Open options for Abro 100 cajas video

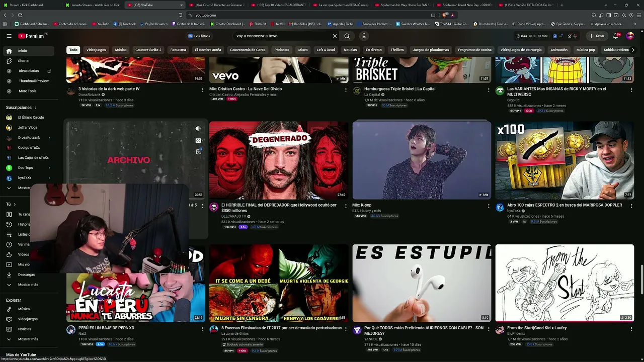631,206
